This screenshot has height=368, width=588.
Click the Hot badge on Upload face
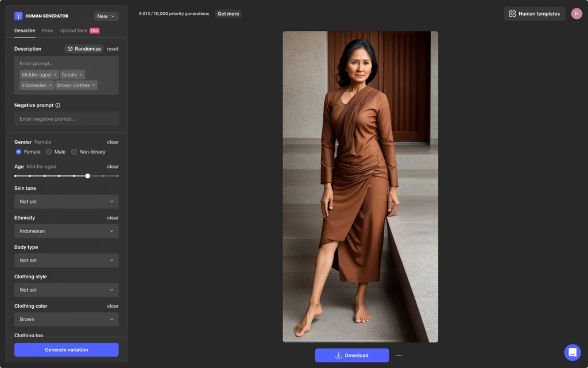point(95,31)
